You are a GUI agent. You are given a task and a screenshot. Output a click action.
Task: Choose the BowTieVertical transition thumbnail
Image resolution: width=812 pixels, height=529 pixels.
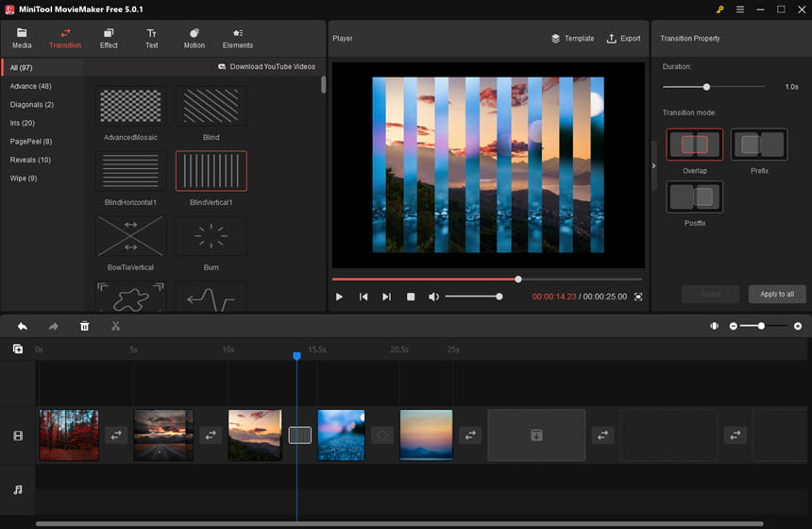click(x=131, y=236)
